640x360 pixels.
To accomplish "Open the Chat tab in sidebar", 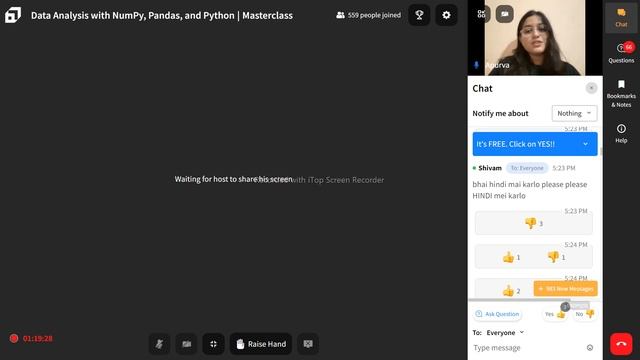I will point(621,18).
